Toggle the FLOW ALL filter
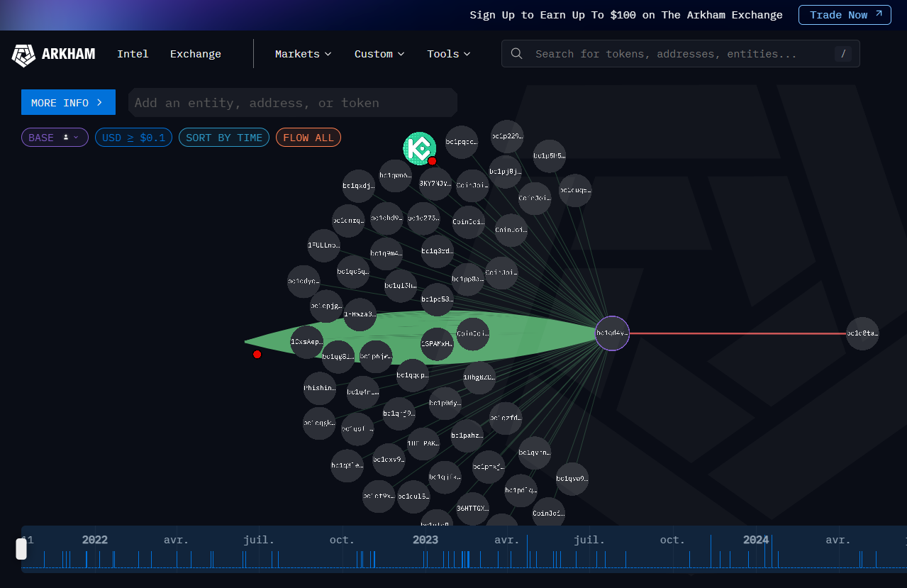 click(x=308, y=137)
